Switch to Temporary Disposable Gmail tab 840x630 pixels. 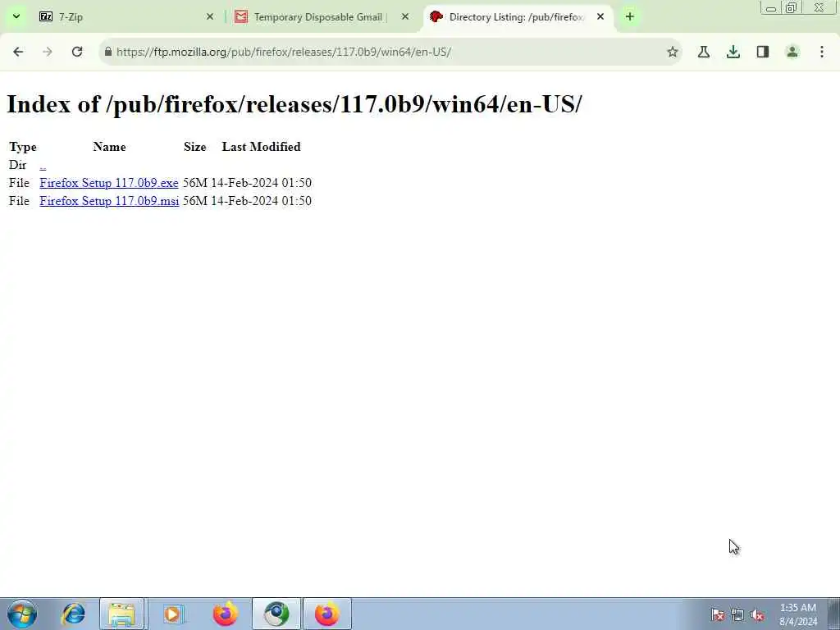click(x=322, y=16)
